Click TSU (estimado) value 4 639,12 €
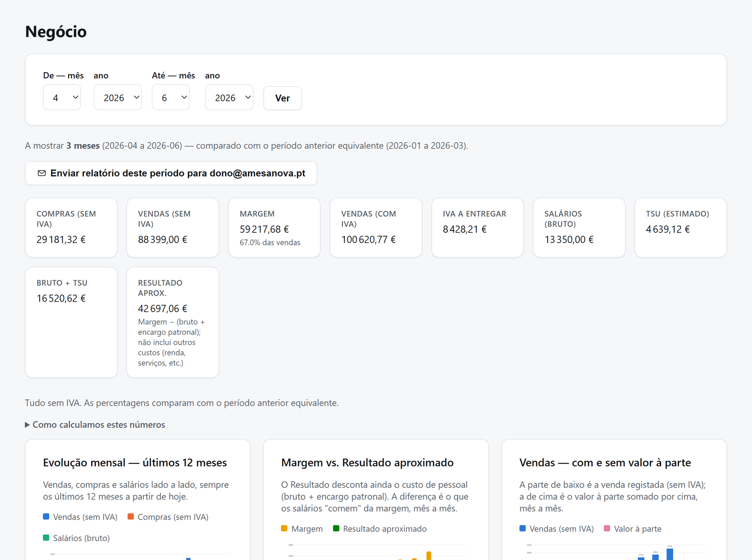 [x=668, y=229]
